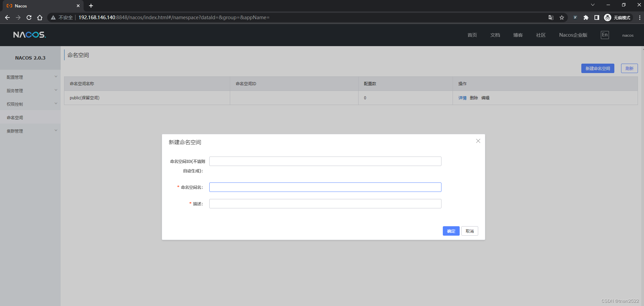The image size is (644, 306).
Task: Focus the 命名空间名 input field
Action: click(x=325, y=187)
